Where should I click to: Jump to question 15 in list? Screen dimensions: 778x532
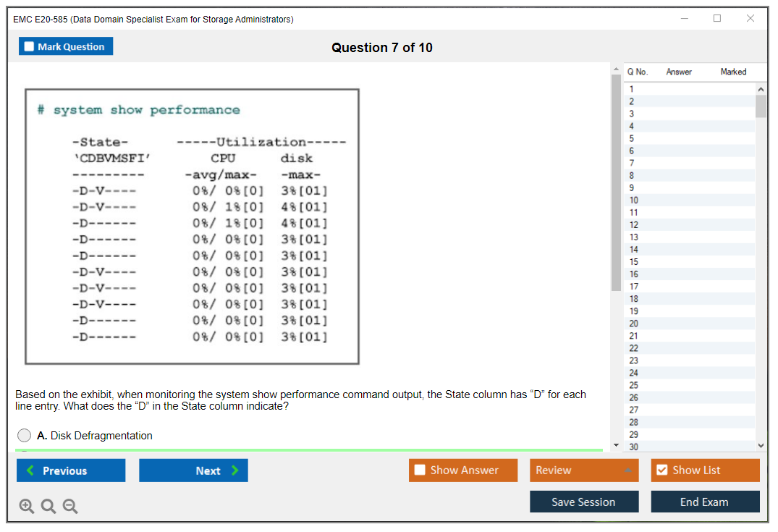pos(634,262)
